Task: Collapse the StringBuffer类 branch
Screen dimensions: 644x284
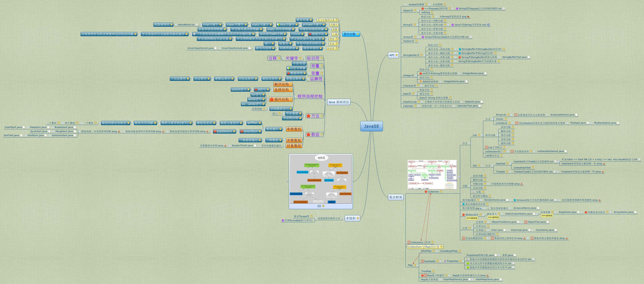Action: (x=425, y=55)
